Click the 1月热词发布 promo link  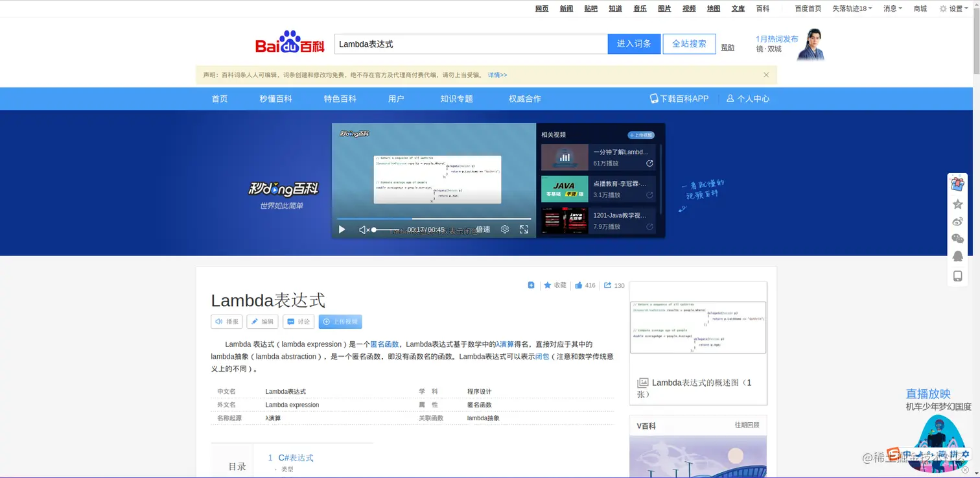[776, 39]
